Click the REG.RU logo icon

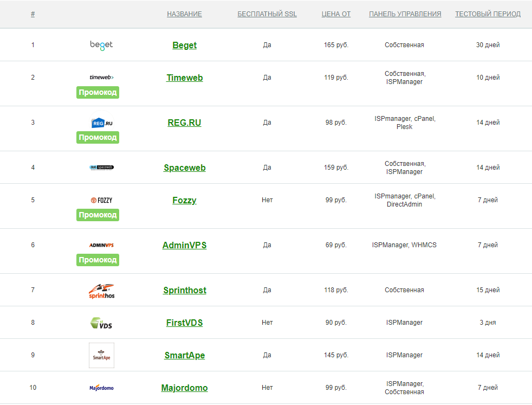pyautogui.click(x=101, y=123)
